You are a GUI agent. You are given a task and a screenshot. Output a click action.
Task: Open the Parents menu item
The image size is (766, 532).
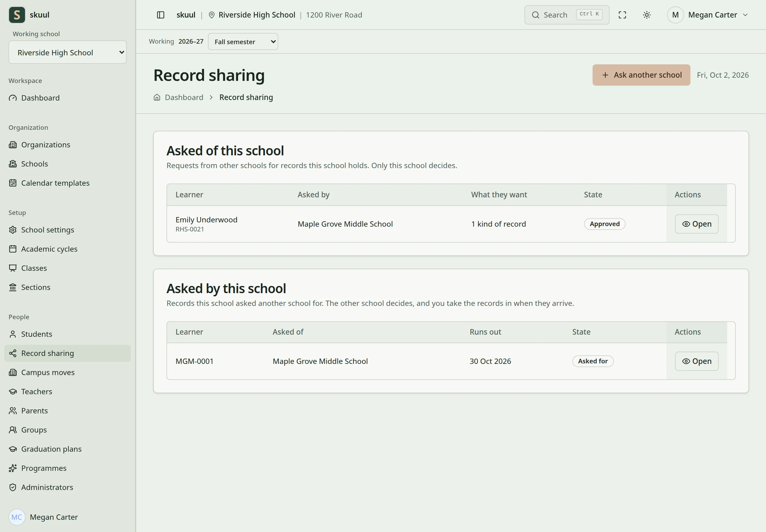click(x=67, y=411)
